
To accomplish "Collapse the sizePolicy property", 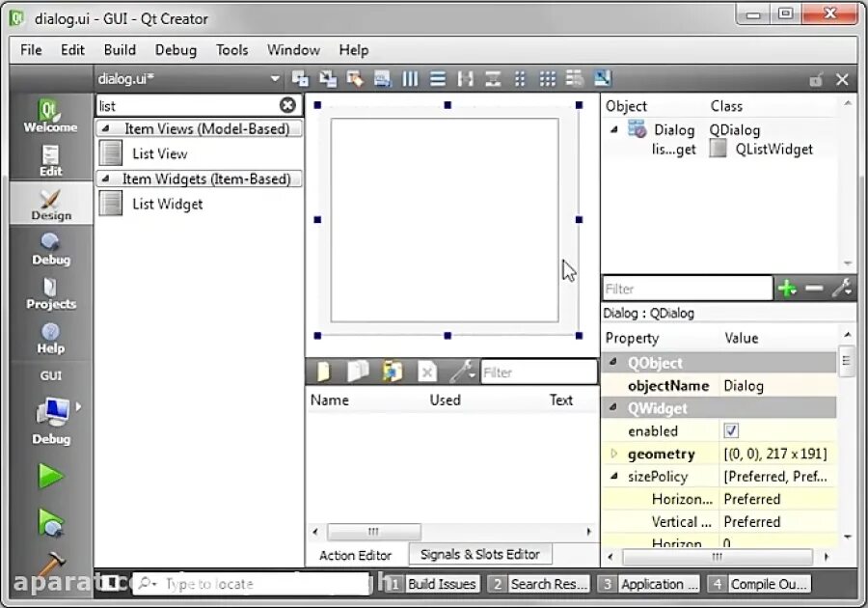I will tap(613, 476).
